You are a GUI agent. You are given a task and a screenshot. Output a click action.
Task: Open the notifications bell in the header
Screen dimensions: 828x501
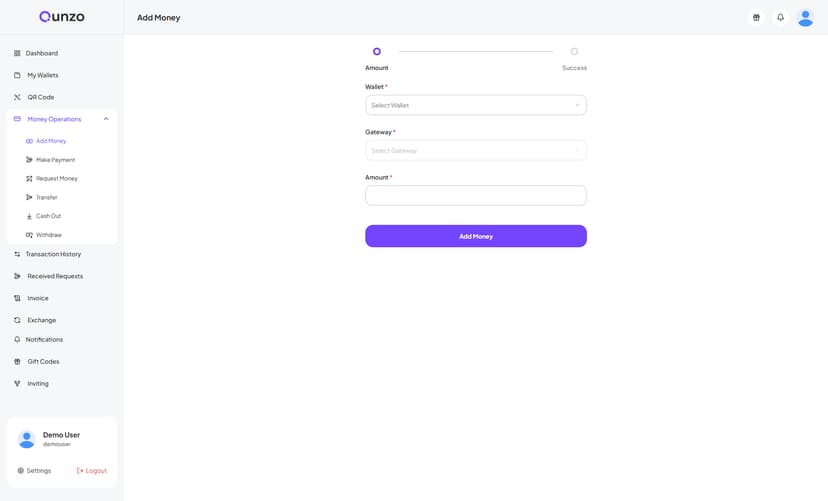[780, 17]
